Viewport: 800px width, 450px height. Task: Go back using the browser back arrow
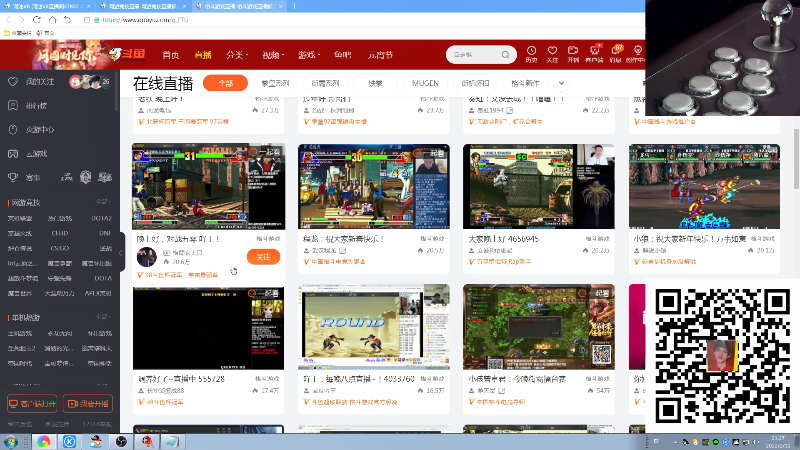click(x=9, y=19)
